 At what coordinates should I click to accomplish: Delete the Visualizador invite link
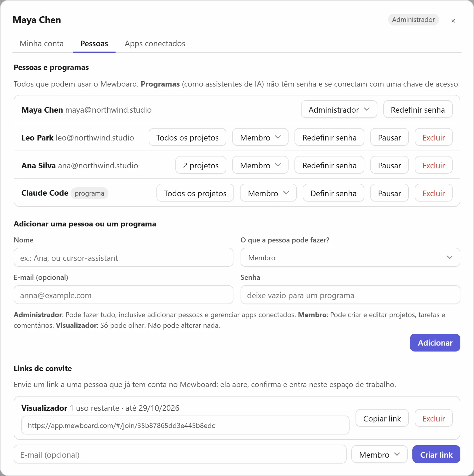pos(433,418)
